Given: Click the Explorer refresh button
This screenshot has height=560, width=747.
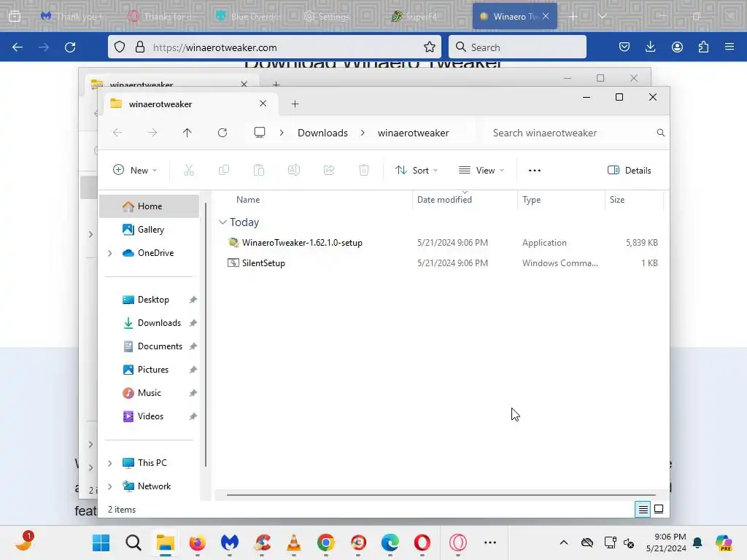Looking at the screenshot, I should click(222, 133).
